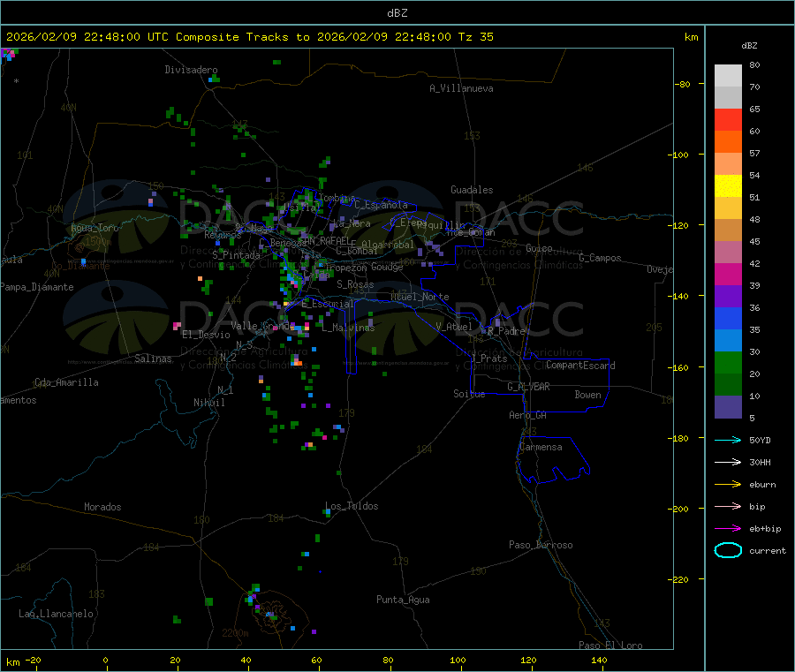The height and width of the screenshot is (672, 795).
Task: Pick the 57 dBZ orange swatch
Action: [728, 142]
